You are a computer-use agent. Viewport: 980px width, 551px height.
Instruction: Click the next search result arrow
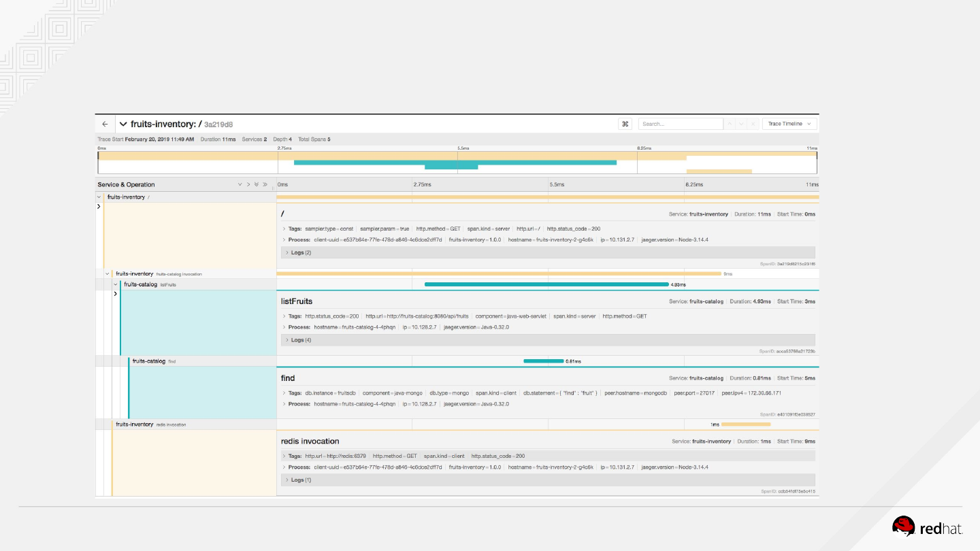click(x=742, y=124)
